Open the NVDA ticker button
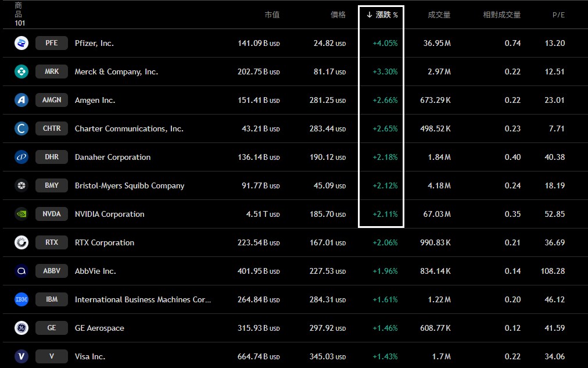The height and width of the screenshot is (368, 588). click(x=52, y=214)
